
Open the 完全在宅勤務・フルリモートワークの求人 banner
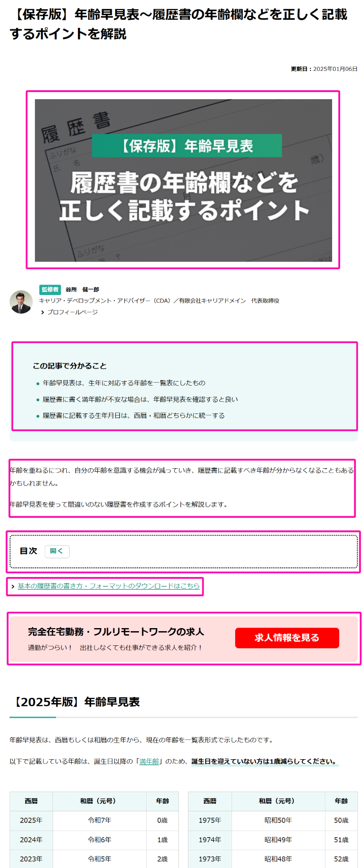[x=184, y=638]
